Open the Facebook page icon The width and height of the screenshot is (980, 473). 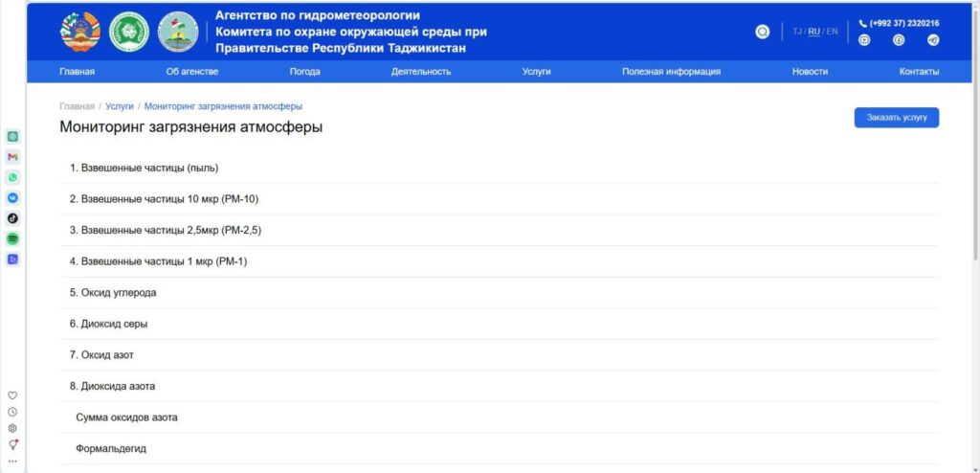pyautogui.click(x=899, y=40)
